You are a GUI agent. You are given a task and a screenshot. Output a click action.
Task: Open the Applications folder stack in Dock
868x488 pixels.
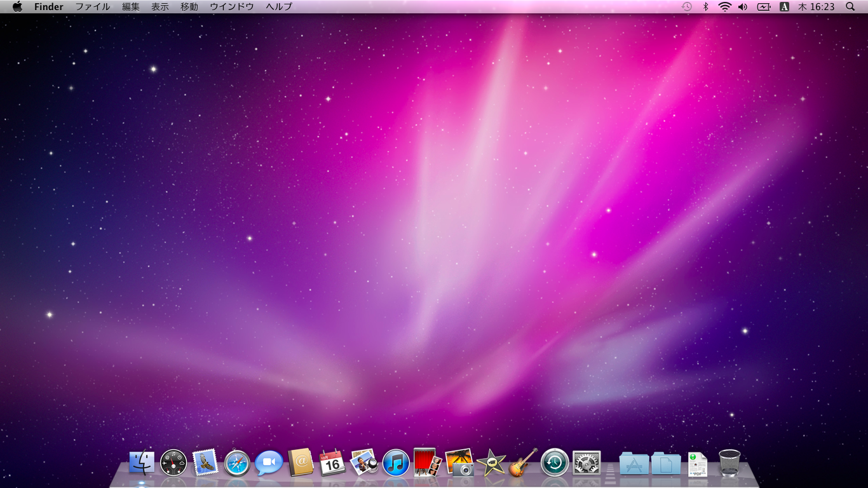click(x=634, y=463)
